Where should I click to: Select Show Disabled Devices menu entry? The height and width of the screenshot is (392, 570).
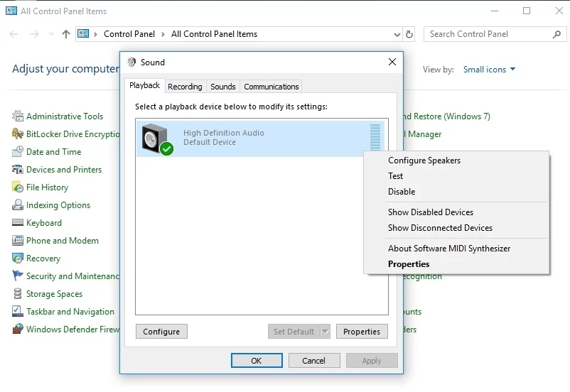430,212
